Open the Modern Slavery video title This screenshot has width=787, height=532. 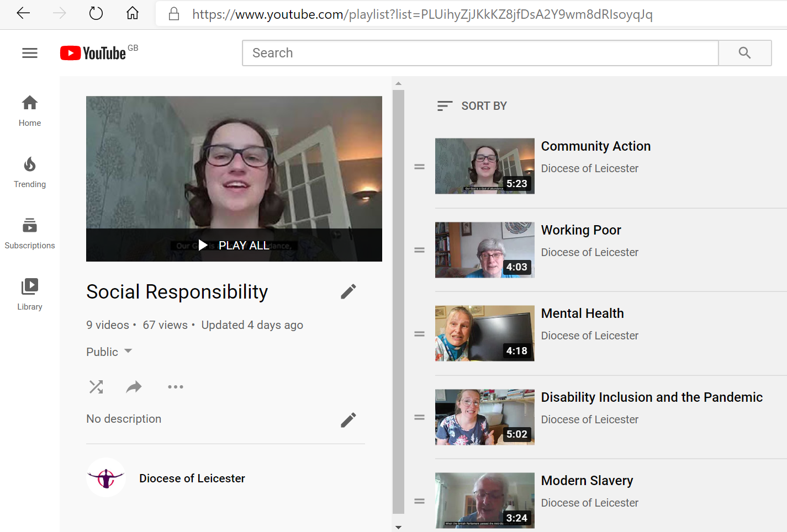[587, 481]
